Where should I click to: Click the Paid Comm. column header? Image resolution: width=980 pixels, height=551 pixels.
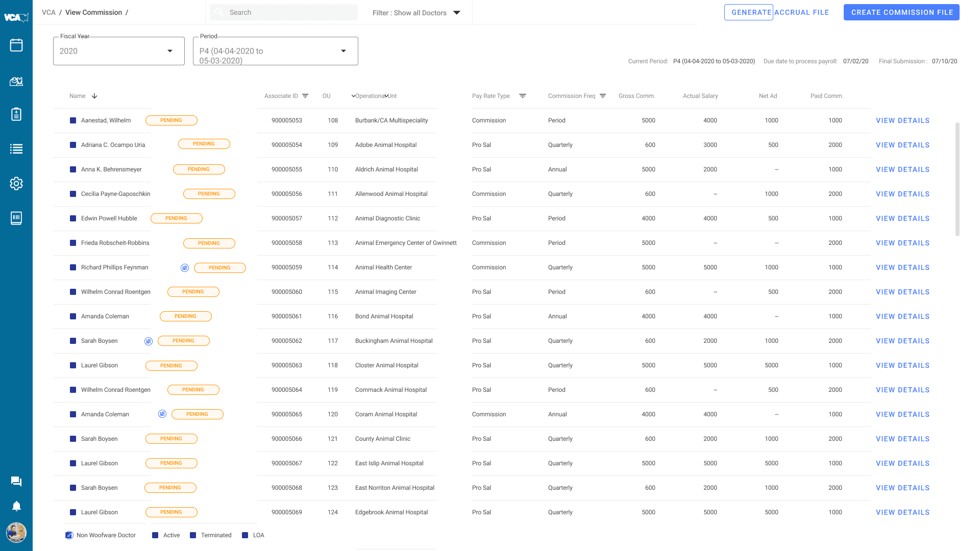pyautogui.click(x=826, y=96)
